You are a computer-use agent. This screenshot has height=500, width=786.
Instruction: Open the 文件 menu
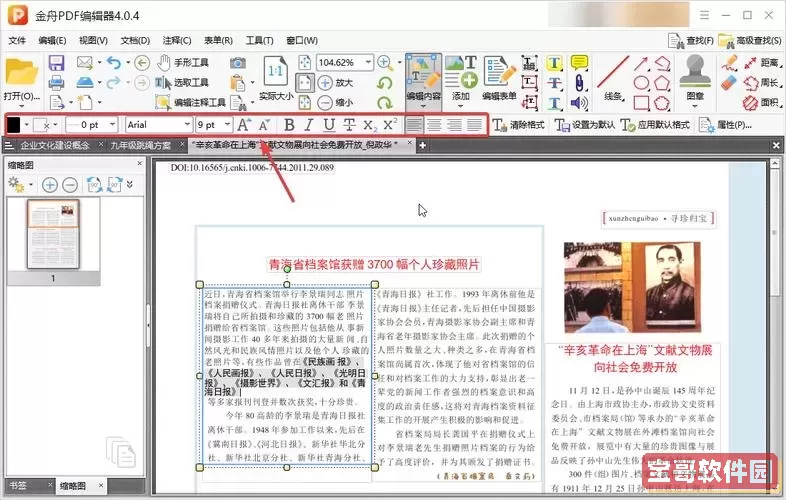coord(17,40)
